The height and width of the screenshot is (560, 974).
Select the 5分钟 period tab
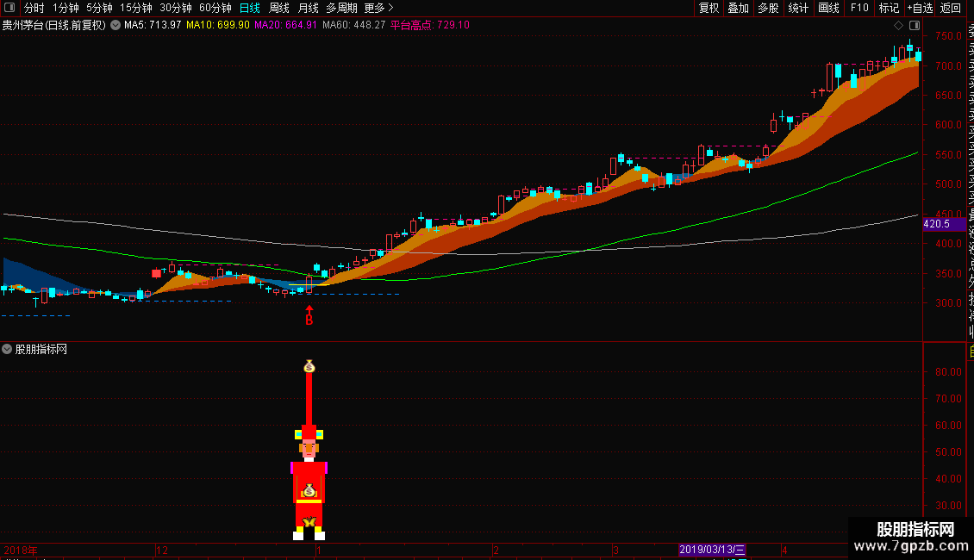(x=99, y=8)
